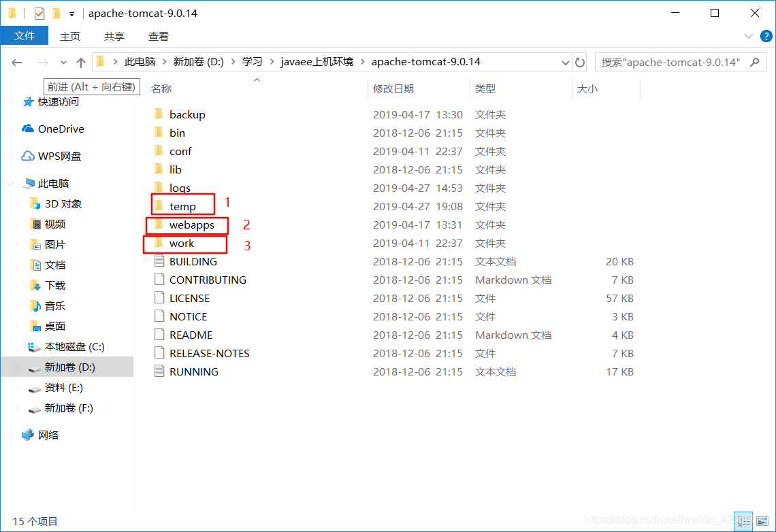Select the work folder name
The height and width of the screenshot is (532, 776).
point(182,244)
